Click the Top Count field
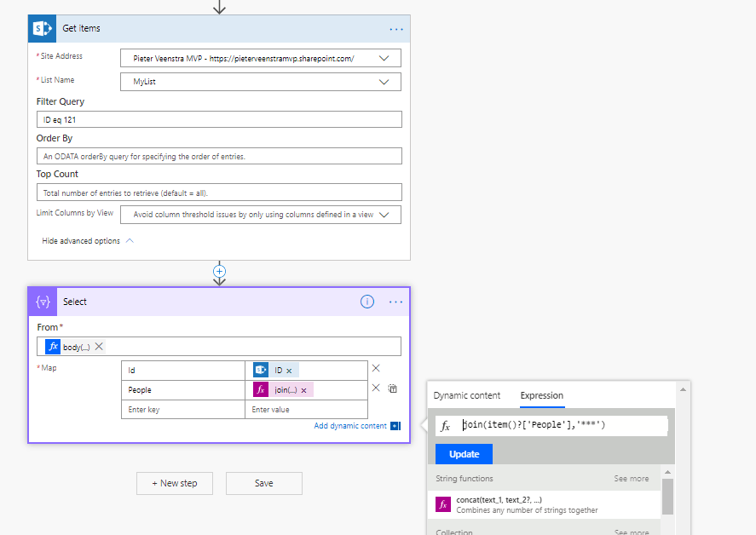 click(219, 193)
